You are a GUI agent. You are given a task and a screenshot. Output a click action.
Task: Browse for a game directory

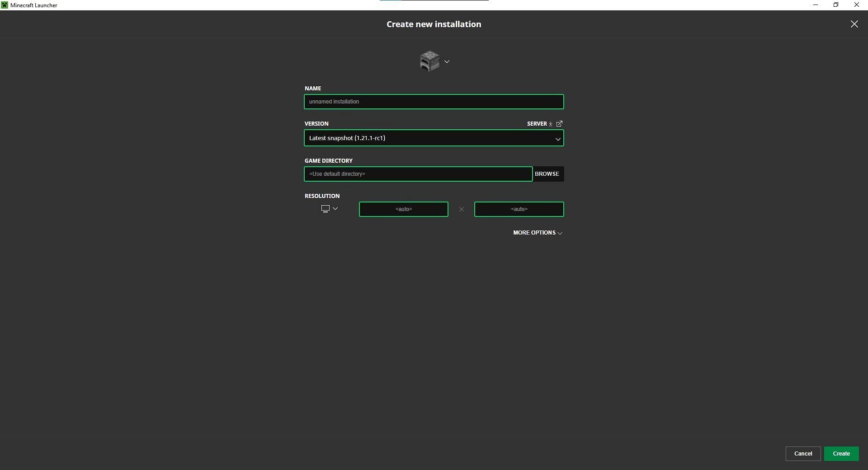click(x=547, y=174)
